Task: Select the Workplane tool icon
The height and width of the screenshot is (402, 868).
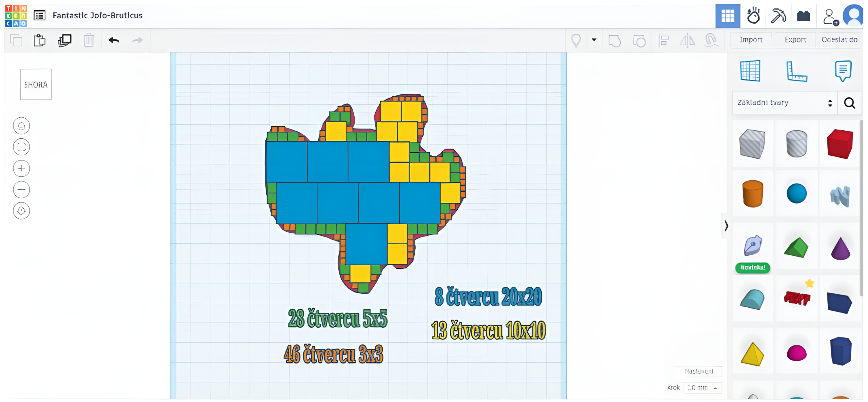Action: [x=750, y=71]
